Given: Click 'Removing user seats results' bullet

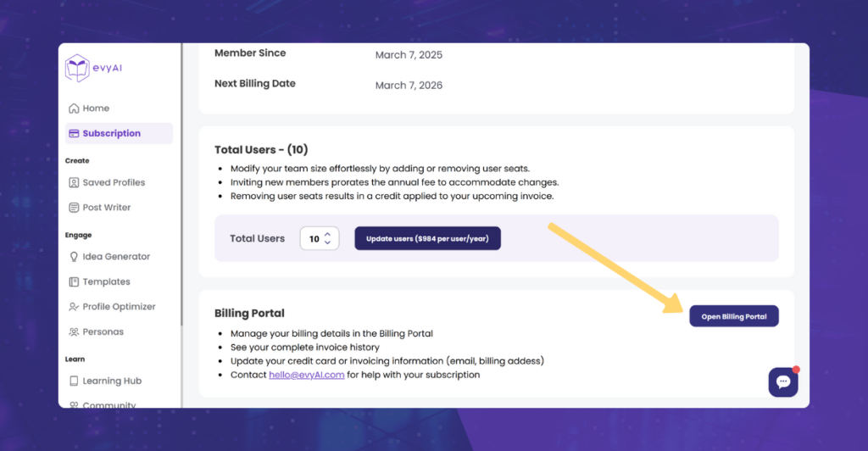Looking at the screenshot, I should click(x=392, y=197).
